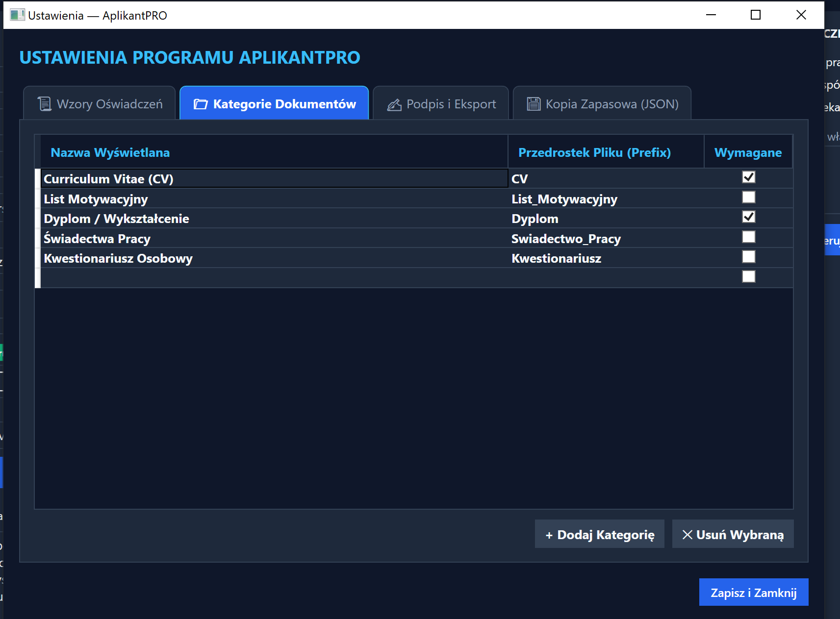Viewport: 840px width, 619px height.
Task: Save with Zapisz i Zamknij button
Action: [754, 593]
